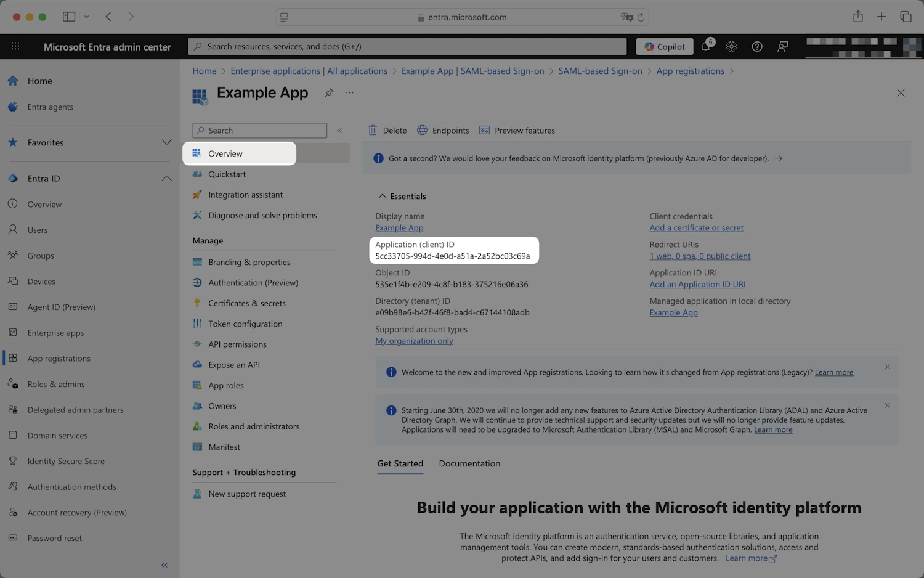Click Enterprise applications | All applications breadcrumb

[x=309, y=71]
